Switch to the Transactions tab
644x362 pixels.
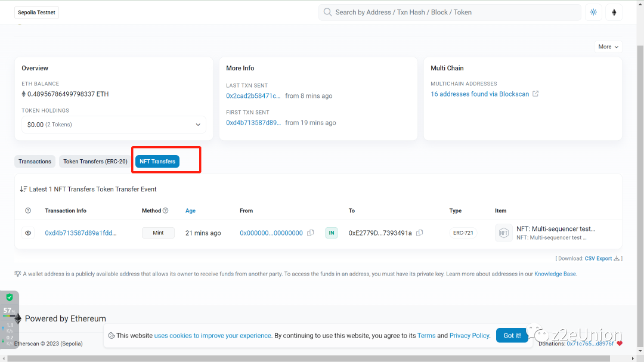click(35, 162)
